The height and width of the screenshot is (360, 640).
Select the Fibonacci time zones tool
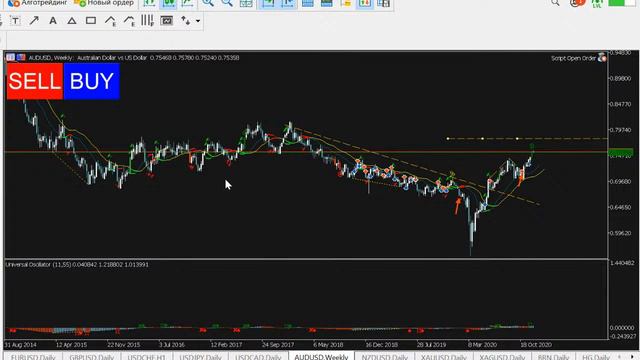coord(147,20)
